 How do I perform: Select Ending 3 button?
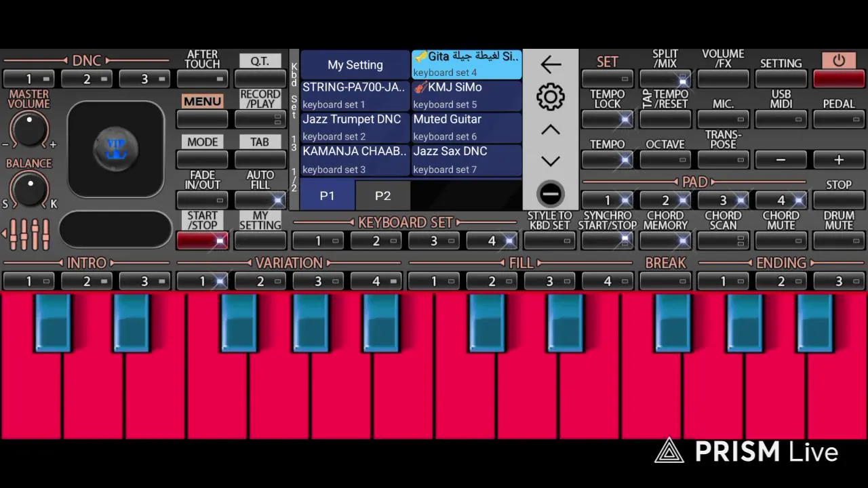coord(839,281)
